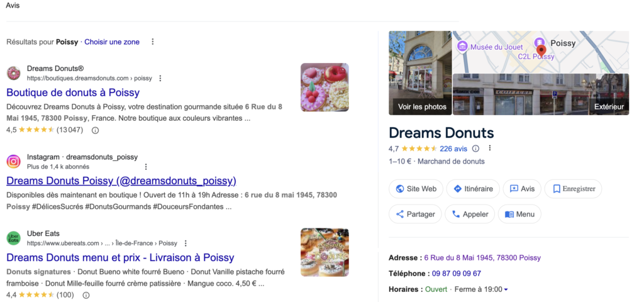Open more options for Uber Eats result
Image resolution: width=644 pixels, height=302 pixels.
click(186, 243)
